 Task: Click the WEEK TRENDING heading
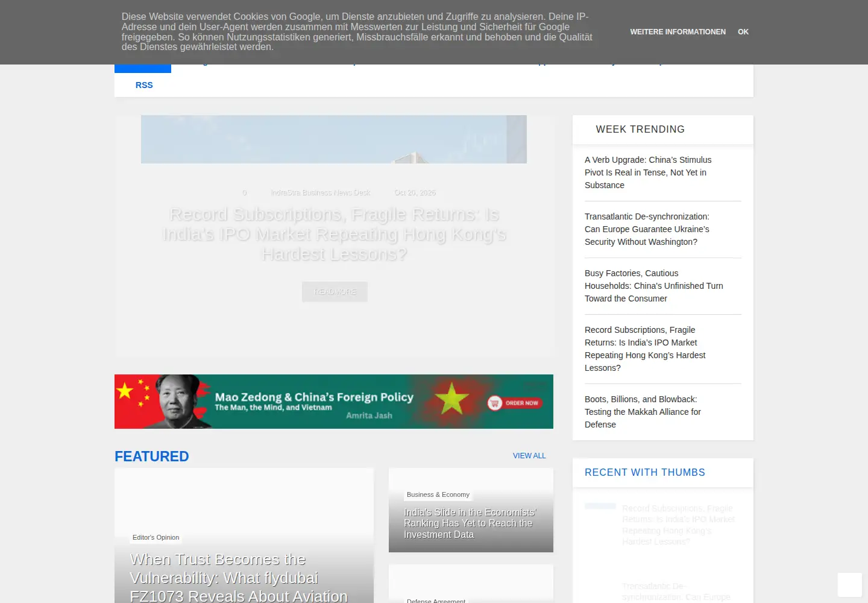640,130
